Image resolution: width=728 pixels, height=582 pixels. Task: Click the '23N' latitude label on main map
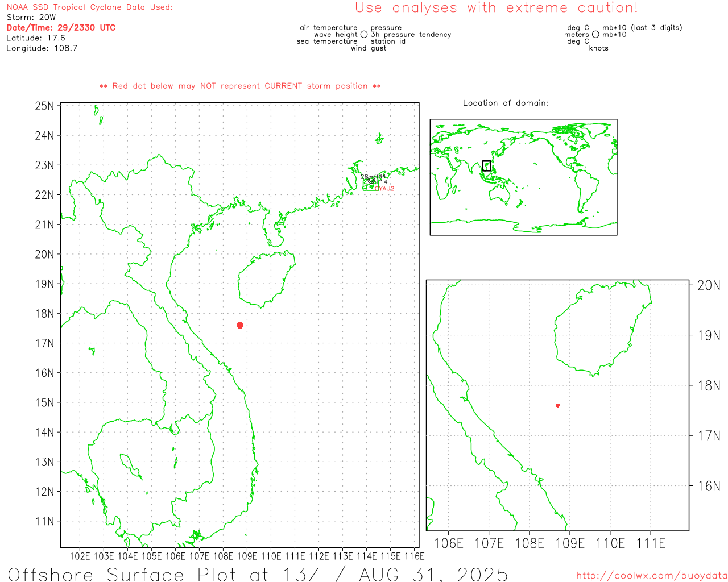click(44, 165)
